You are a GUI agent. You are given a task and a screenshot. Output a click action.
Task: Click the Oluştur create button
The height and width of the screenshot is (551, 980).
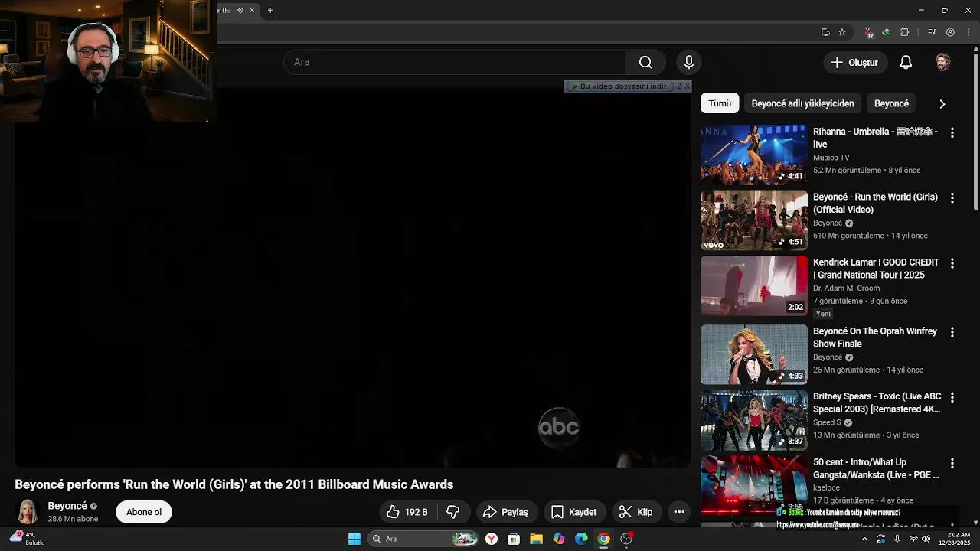855,63
